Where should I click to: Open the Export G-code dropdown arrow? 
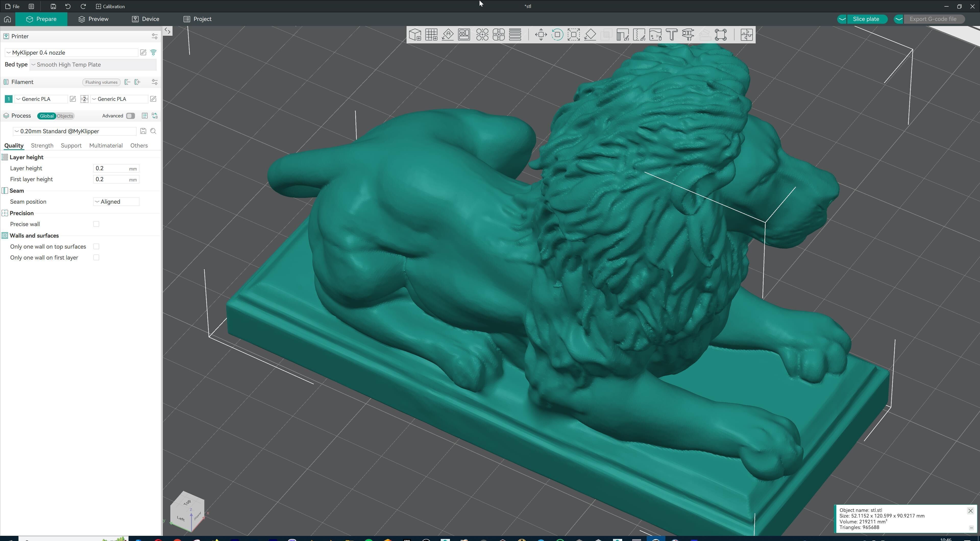[x=899, y=19]
